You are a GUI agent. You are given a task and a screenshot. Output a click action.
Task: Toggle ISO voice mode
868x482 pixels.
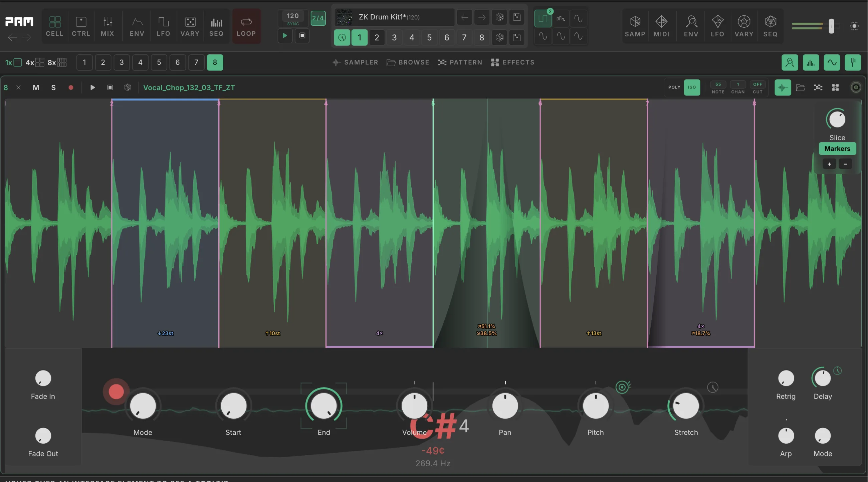pos(692,87)
